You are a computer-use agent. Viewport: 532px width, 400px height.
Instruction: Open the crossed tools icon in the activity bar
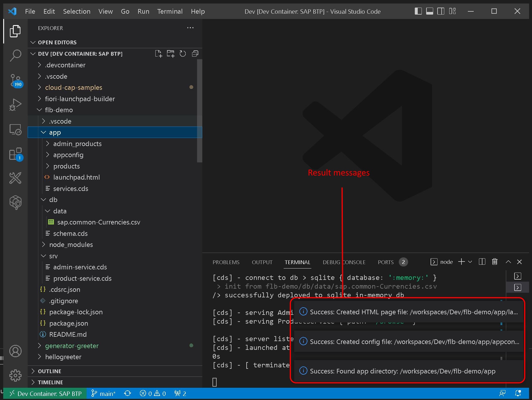[15, 178]
